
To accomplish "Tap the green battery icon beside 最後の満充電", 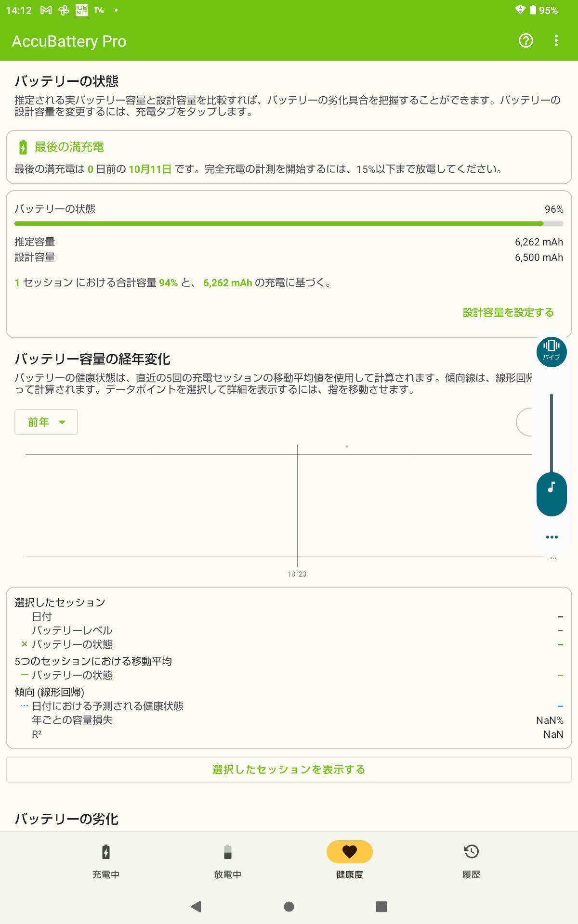I will (23, 147).
